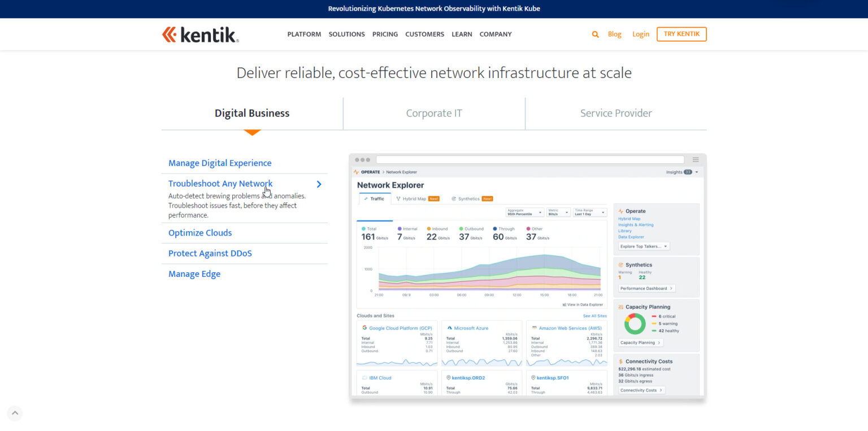
Task: Open Troubleshoot Any Network link
Action: [220, 183]
